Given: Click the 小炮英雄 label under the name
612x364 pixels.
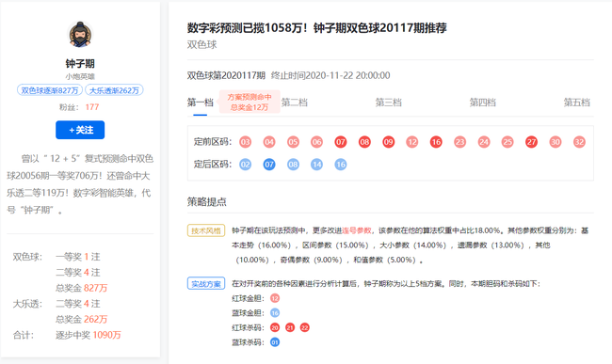Looking at the screenshot, I should click(x=80, y=76).
